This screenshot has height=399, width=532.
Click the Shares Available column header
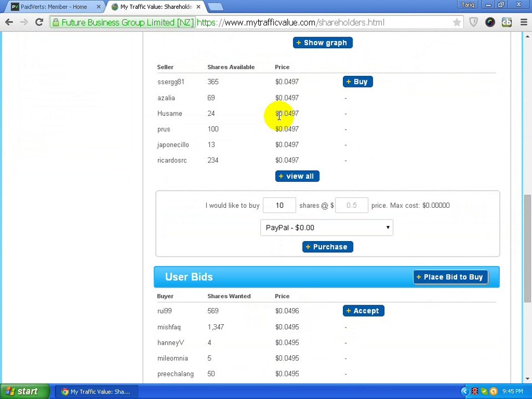pos(231,67)
